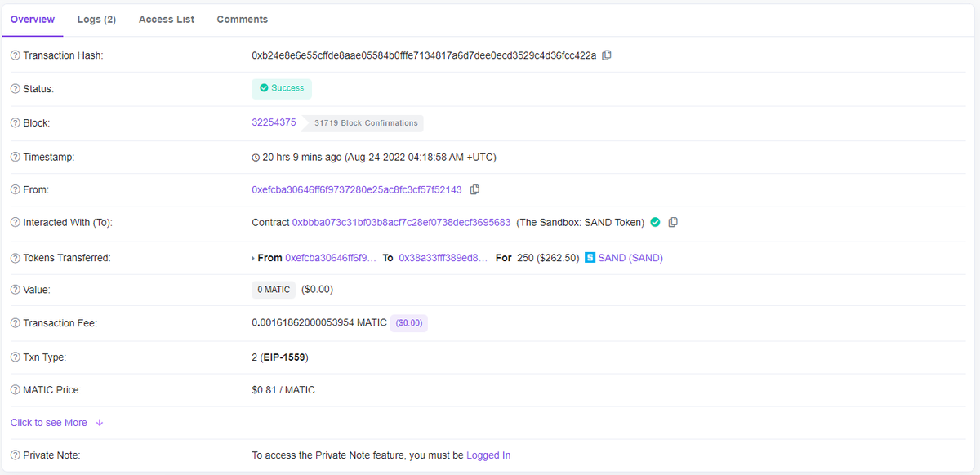Image resolution: width=980 pixels, height=475 pixels.
Task: Click the help icon beside Txn Type
Action: click(x=15, y=357)
